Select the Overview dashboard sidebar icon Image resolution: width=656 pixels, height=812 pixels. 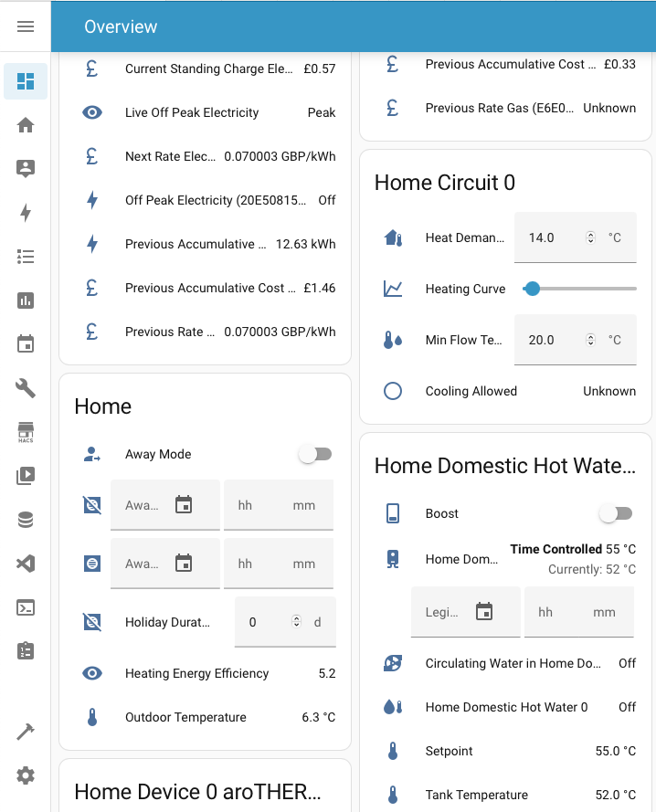coord(26,81)
